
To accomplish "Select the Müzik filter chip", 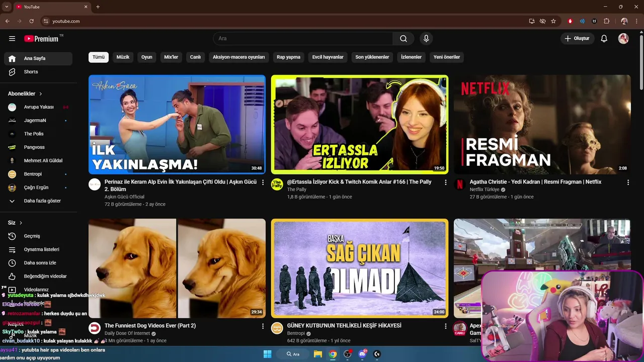I will tap(123, 57).
